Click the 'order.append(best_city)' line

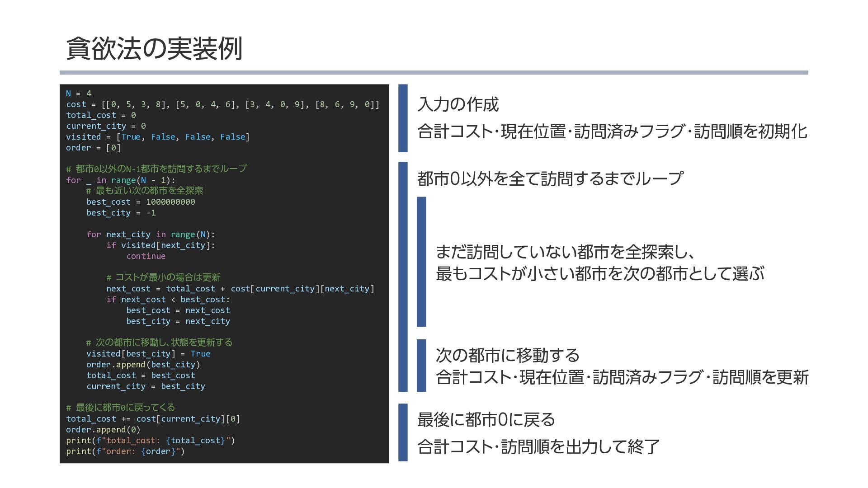pyautogui.click(x=143, y=365)
